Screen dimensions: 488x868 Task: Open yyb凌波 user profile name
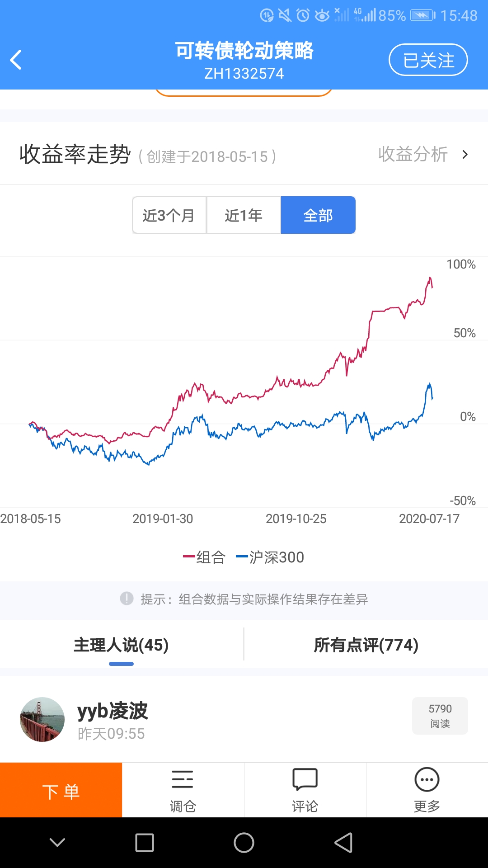click(113, 711)
